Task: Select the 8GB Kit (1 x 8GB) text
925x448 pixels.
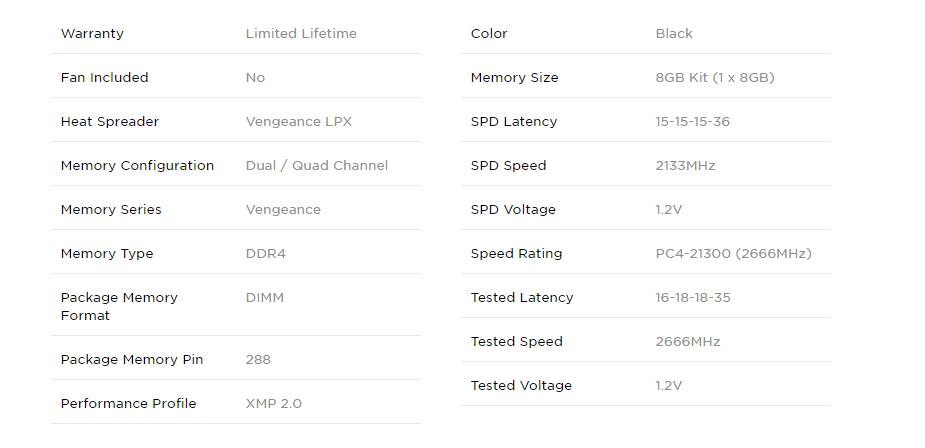Action: tap(715, 78)
